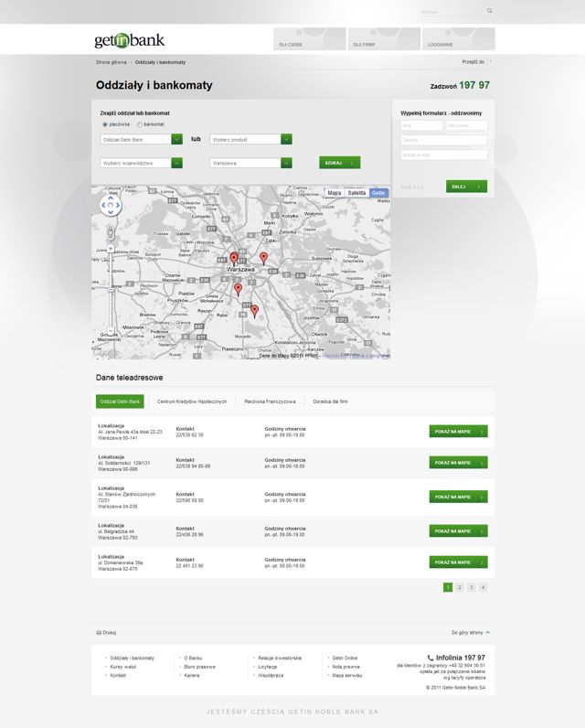This screenshot has width=585, height=728.
Task: Open the Getin Online footer link
Action: pyautogui.click(x=345, y=658)
